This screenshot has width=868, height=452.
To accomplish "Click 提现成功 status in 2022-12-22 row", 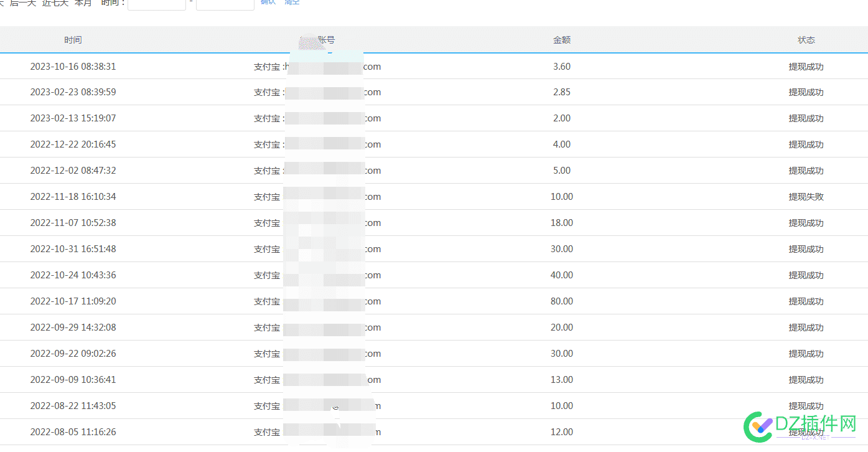I will [806, 144].
